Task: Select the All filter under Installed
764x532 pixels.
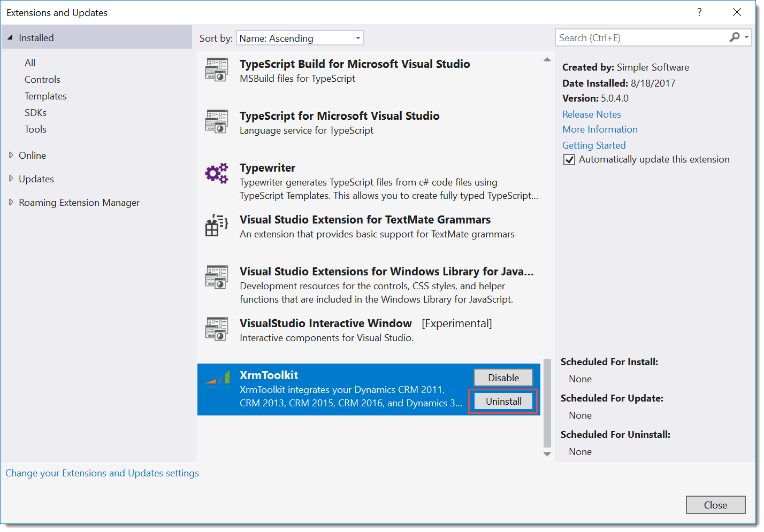Action: pos(30,63)
